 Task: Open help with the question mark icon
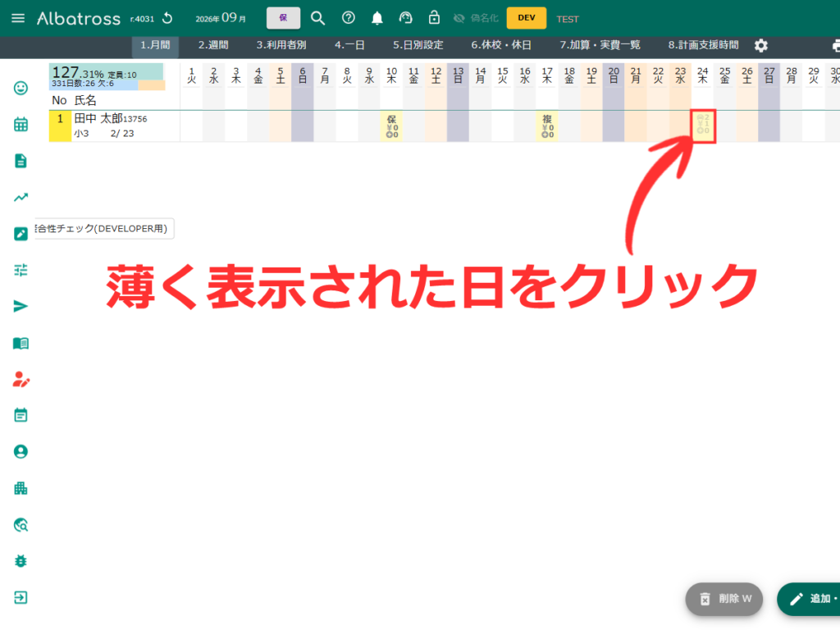click(348, 18)
